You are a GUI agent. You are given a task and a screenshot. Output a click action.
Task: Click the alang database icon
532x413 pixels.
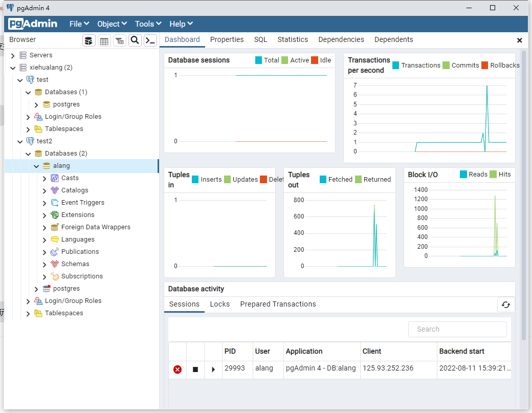point(47,166)
